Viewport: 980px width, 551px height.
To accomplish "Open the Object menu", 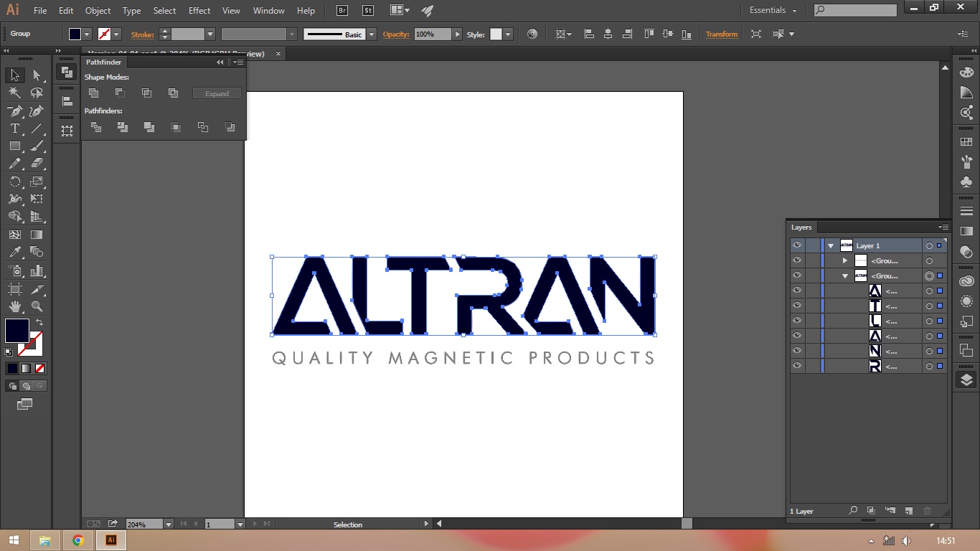I will coord(98,10).
